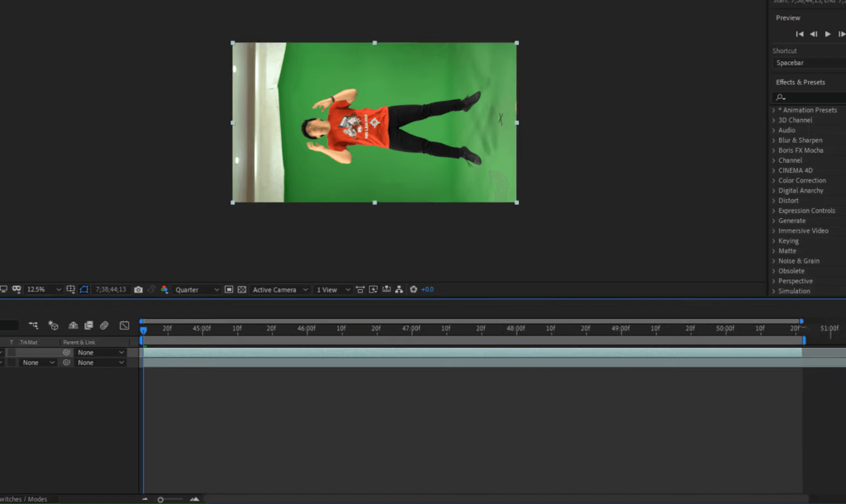Open the Graph Editor
The height and width of the screenshot is (504, 846).
coord(125,326)
